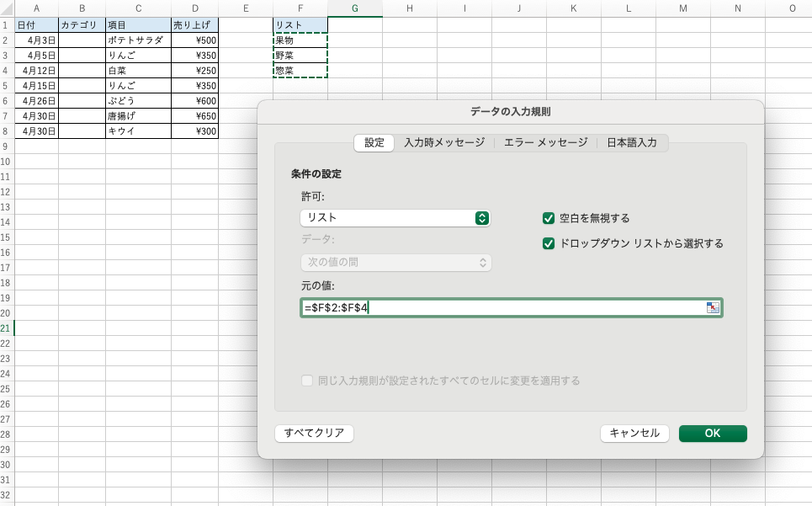Open the 許可 dropdown showing リスト

pos(395,218)
